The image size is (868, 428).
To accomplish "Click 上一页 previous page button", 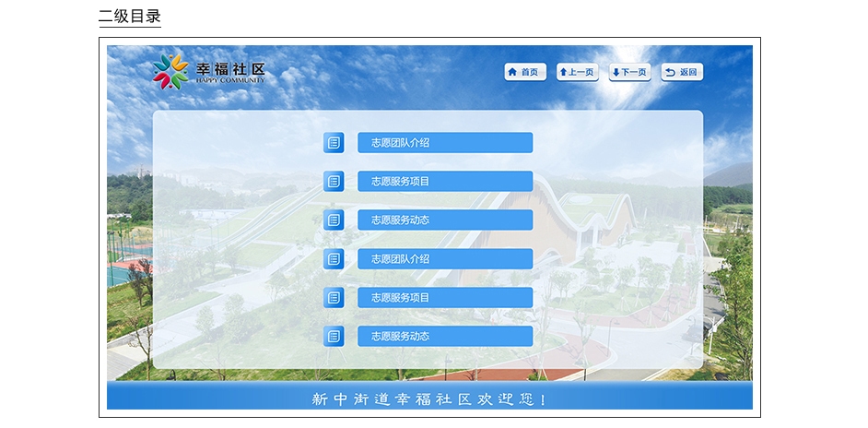I will click(578, 72).
